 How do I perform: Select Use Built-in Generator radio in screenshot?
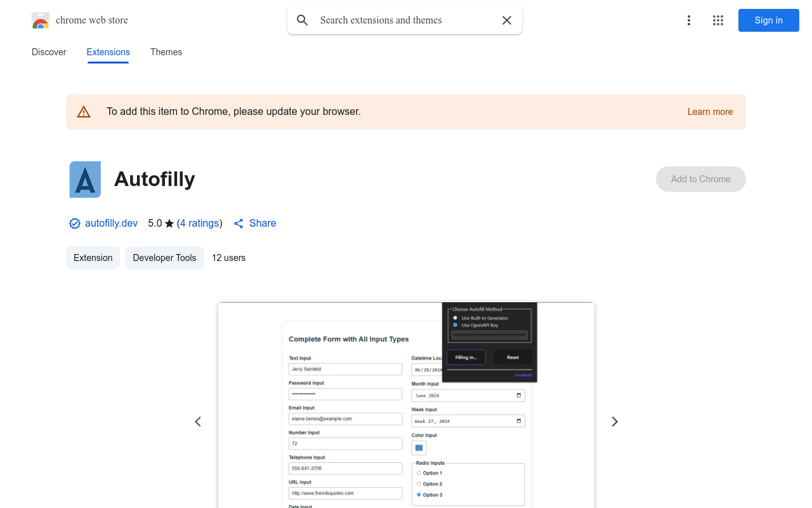point(455,317)
